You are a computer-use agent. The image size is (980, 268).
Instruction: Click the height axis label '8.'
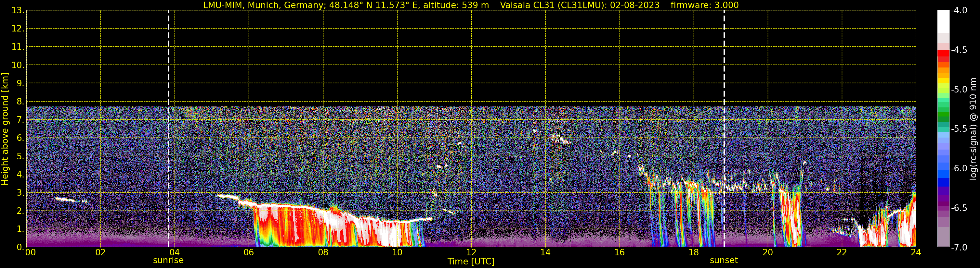pyautogui.click(x=20, y=101)
